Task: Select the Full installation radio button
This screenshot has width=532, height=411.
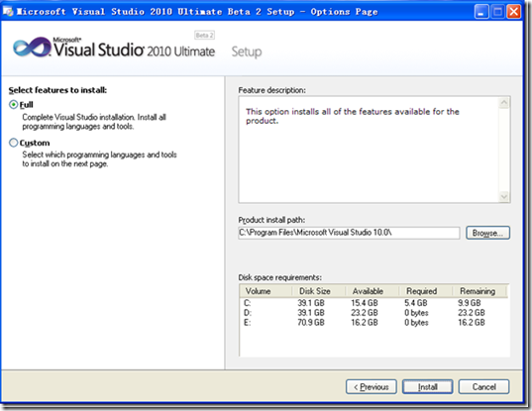Action: point(13,105)
